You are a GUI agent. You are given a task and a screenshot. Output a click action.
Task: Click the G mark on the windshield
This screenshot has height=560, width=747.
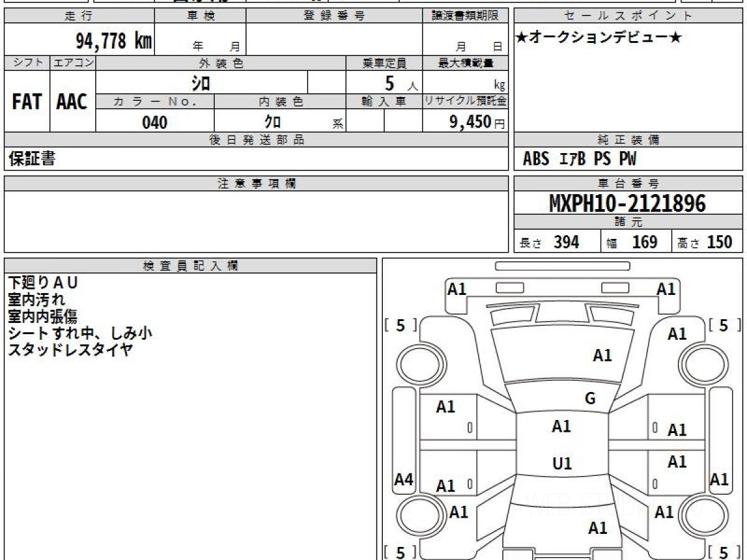(x=590, y=399)
